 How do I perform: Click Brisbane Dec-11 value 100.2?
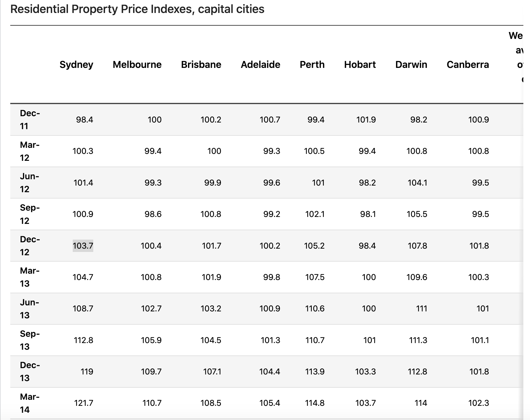coord(211,120)
